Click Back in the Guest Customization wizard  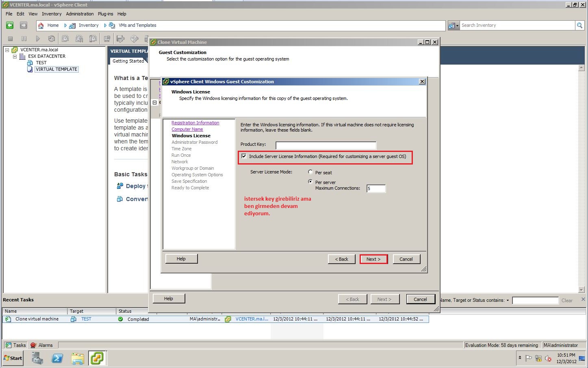click(x=341, y=259)
